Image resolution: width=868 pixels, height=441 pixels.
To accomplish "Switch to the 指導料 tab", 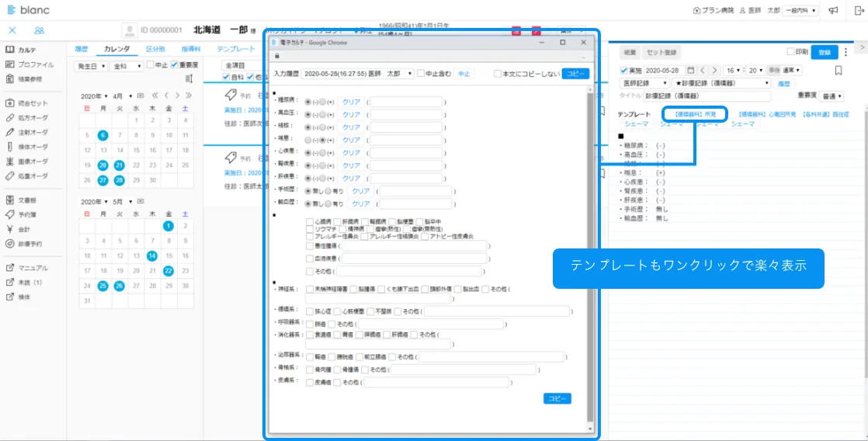I will click(191, 49).
